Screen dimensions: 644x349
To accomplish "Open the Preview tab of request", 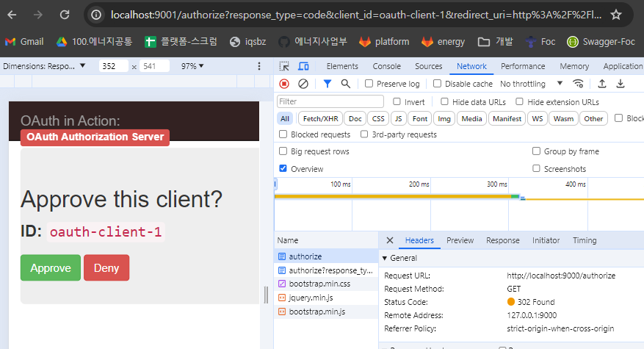I will [x=460, y=240].
